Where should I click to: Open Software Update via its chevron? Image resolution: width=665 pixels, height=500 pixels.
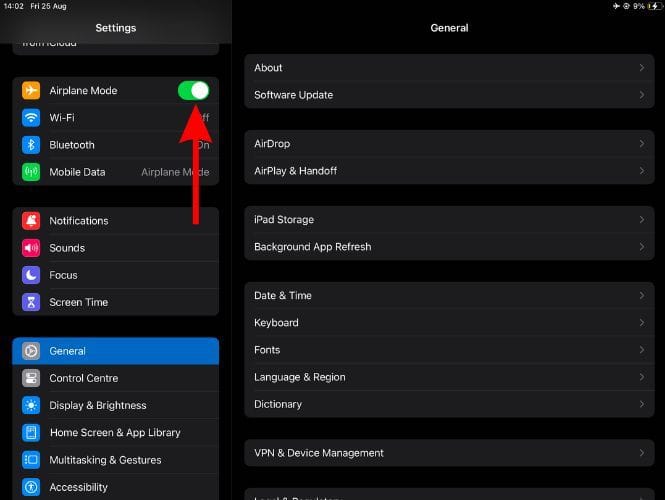(x=641, y=95)
